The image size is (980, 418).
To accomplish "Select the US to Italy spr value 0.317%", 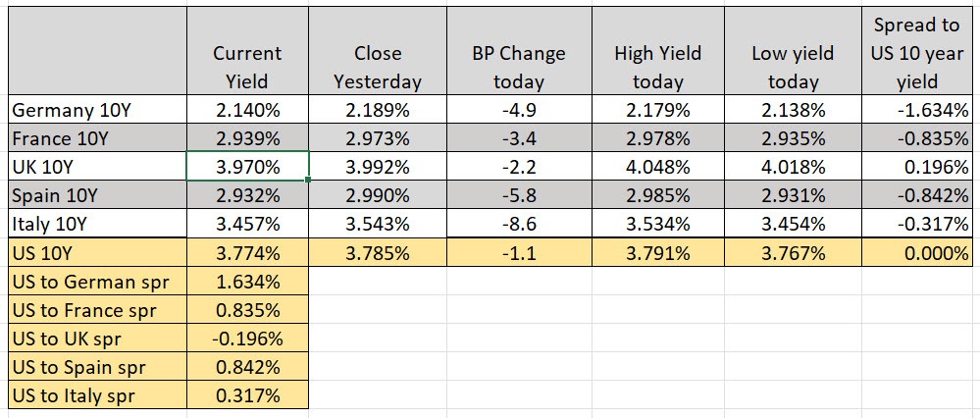I will coord(247,396).
